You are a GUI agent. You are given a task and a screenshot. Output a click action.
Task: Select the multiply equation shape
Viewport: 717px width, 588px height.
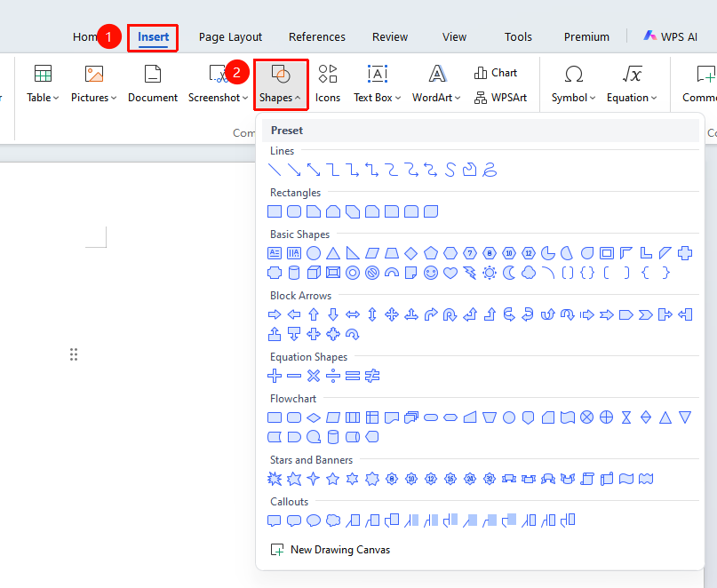(x=314, y=376)
